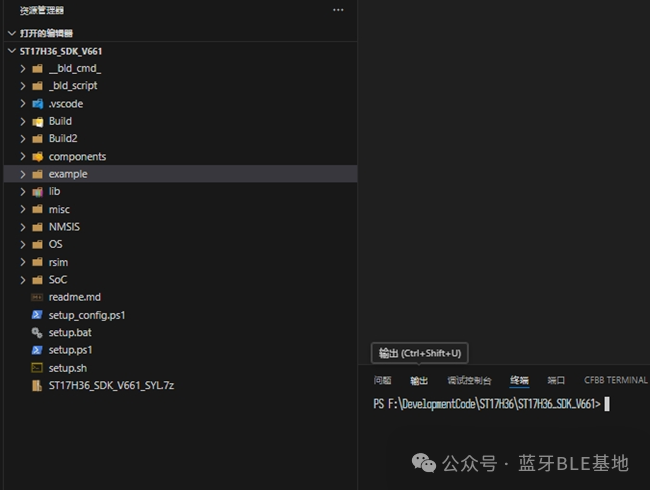Expand the misc folder chevron
Viewport: 650px width, 490px height.
pos(23,209)
